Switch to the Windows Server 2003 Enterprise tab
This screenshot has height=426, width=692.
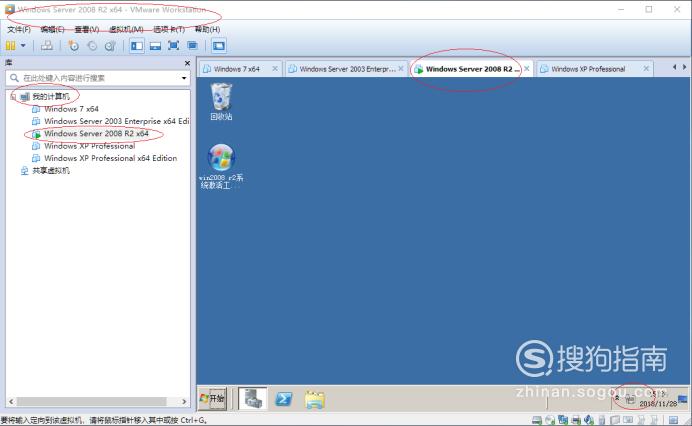[x=347, y=69]
